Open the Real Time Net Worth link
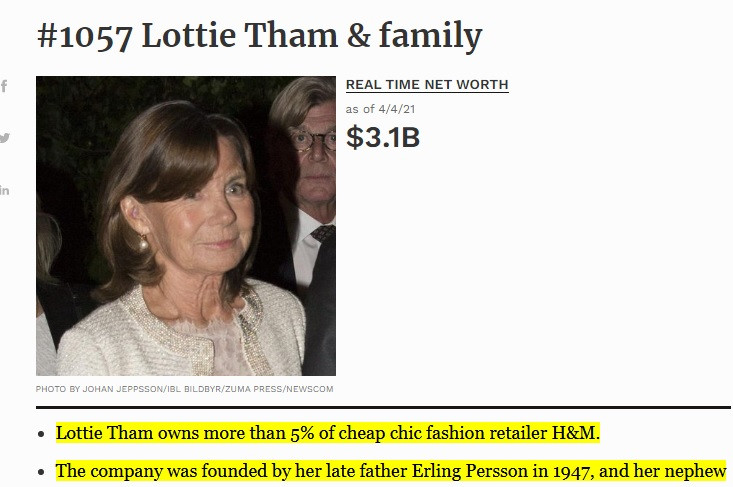 (x=427, y=85)
